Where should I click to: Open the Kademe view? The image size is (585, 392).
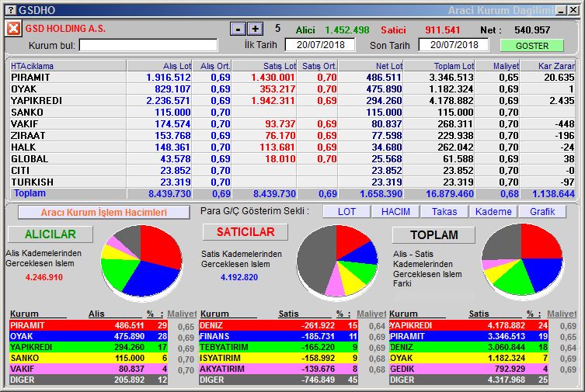coord(493,212)
